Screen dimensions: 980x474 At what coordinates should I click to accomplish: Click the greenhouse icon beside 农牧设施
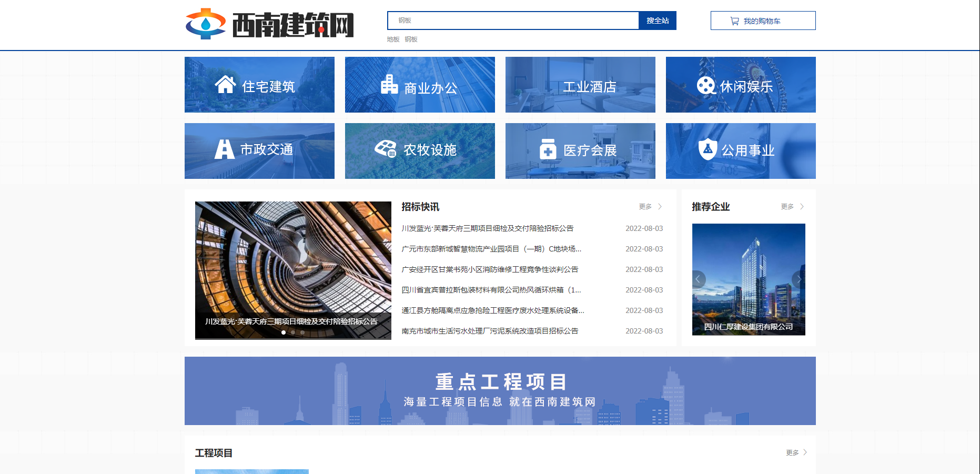tap(386, 148)
